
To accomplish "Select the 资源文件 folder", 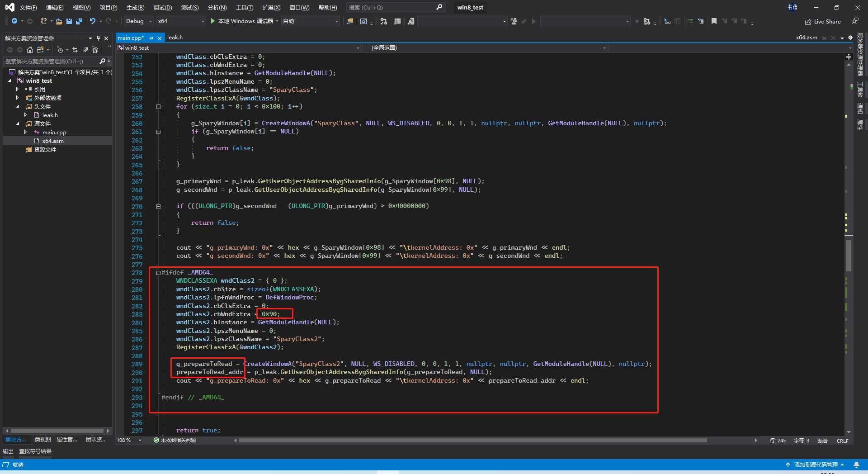I will [x=45, y=150].
